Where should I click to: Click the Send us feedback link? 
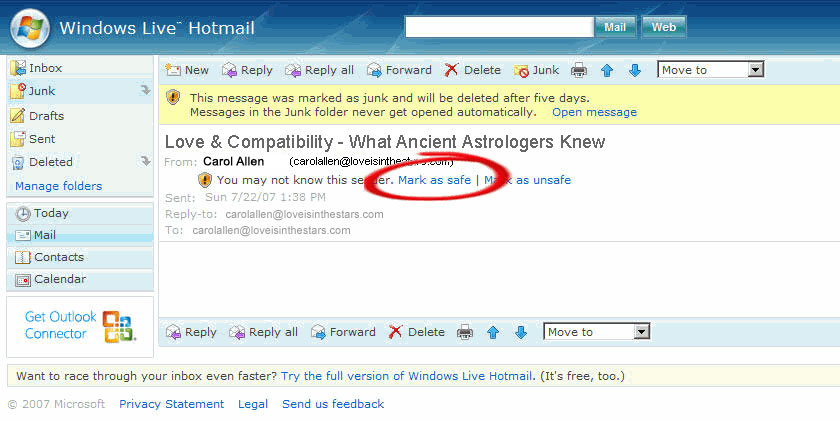tap(333, 404)
